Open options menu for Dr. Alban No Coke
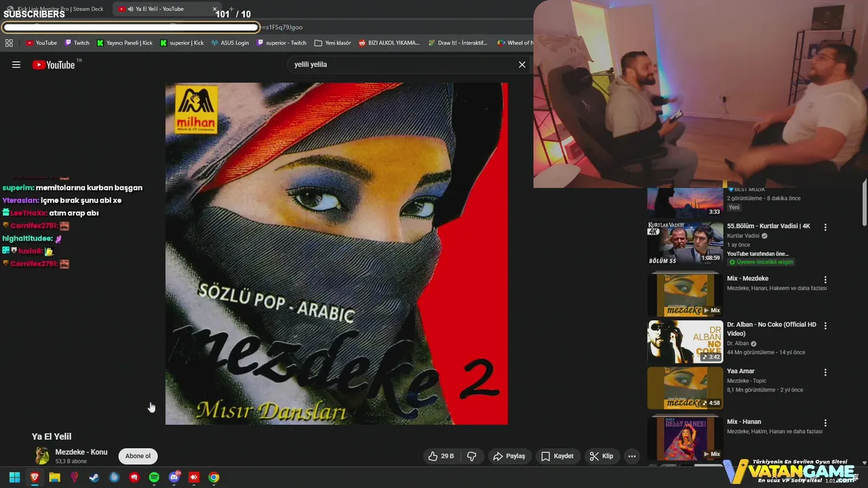This screenshot has width=868, height=488. pyautogui.click(x=825, y=326)
